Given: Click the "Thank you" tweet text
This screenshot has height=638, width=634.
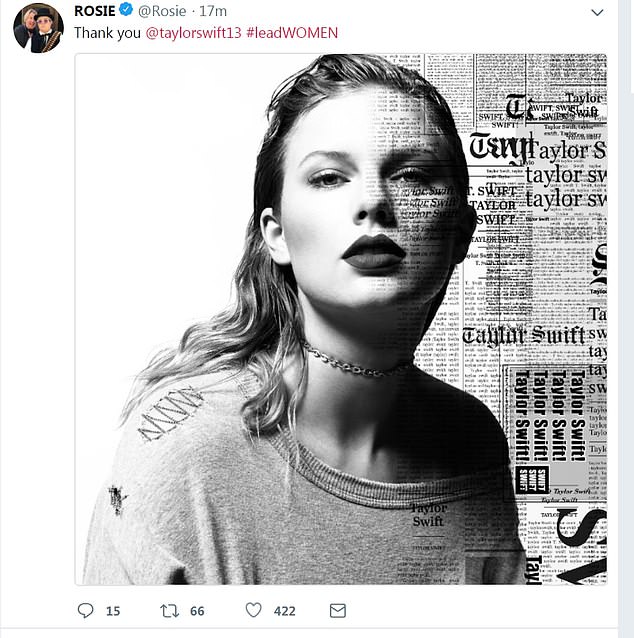Looking at the screenshot, I should click(108, 33).
